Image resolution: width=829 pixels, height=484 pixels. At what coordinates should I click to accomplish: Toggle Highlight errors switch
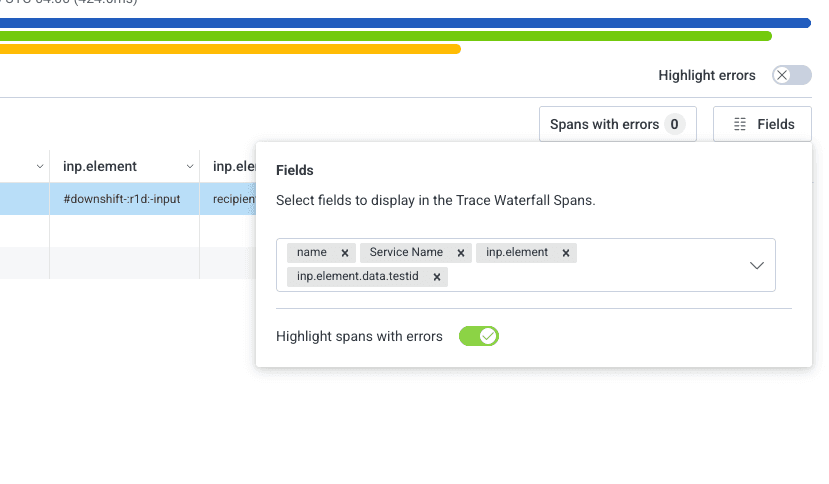click(791, 75)
